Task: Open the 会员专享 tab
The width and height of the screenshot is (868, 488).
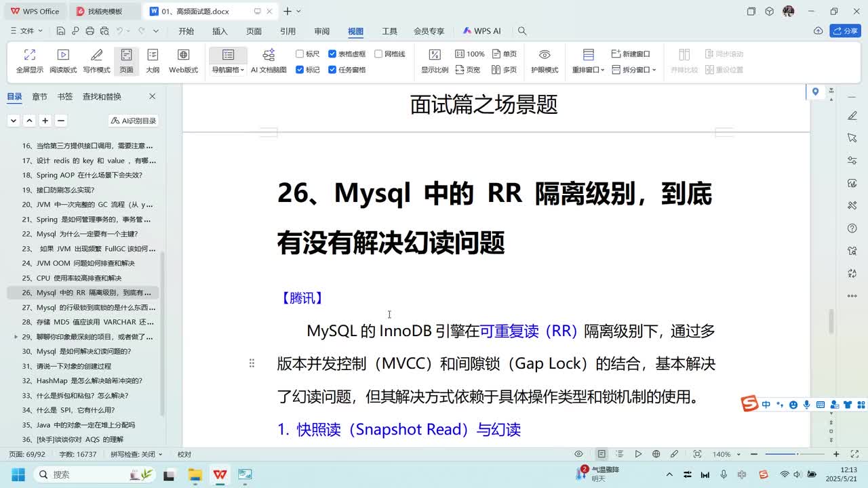Action: [x=429, y=31]
